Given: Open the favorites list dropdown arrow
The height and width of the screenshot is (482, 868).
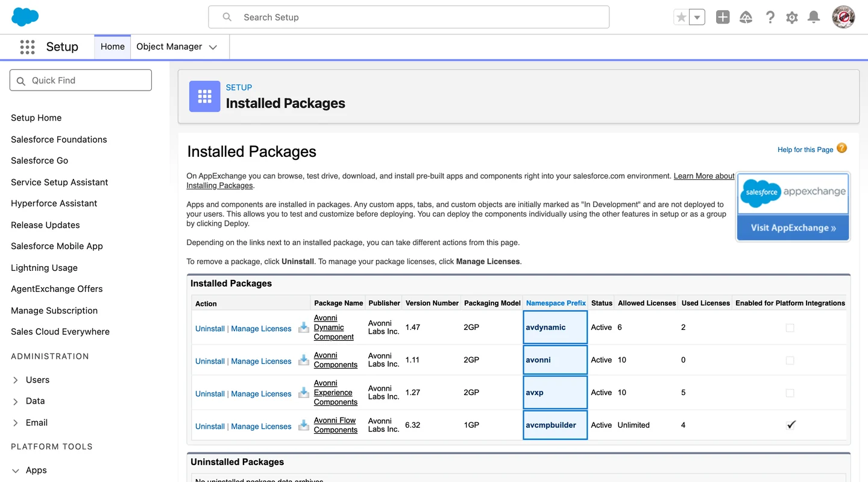Looking at the screenshot, I should point(697,17).
